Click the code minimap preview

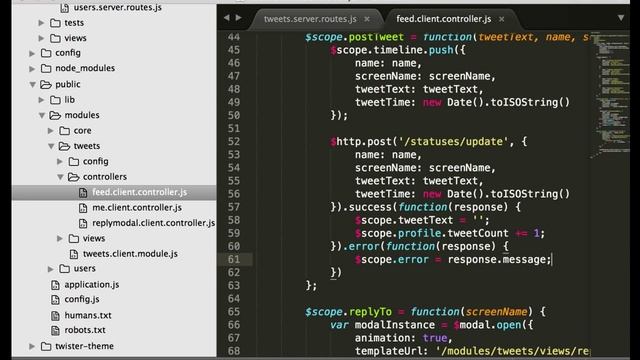610,95
